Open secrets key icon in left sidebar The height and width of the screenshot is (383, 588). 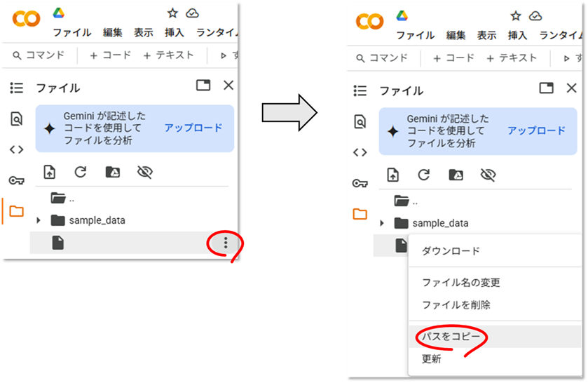(x=17, y=180)
